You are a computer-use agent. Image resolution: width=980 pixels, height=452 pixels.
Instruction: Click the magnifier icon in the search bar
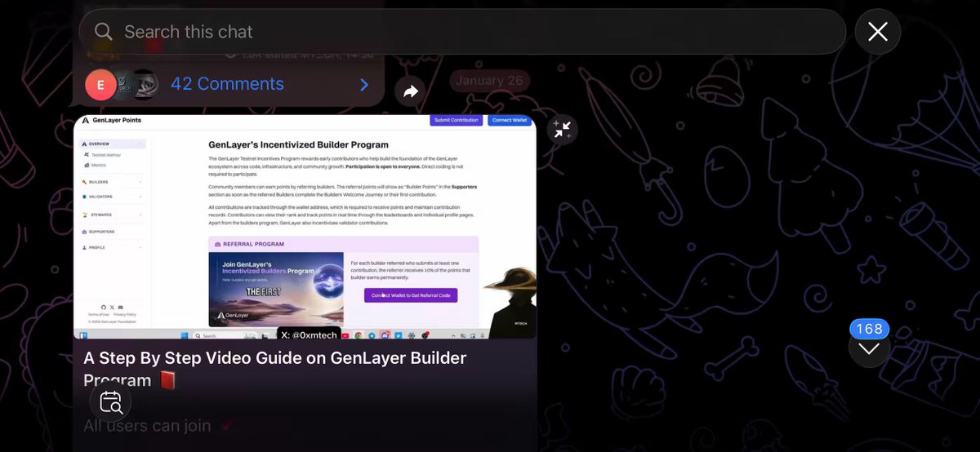104,32
